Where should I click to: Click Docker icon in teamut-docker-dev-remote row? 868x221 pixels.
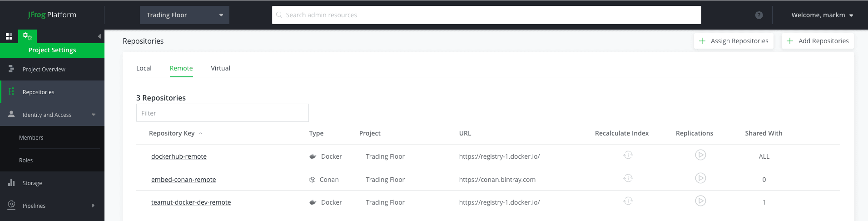tap(312, 202)
